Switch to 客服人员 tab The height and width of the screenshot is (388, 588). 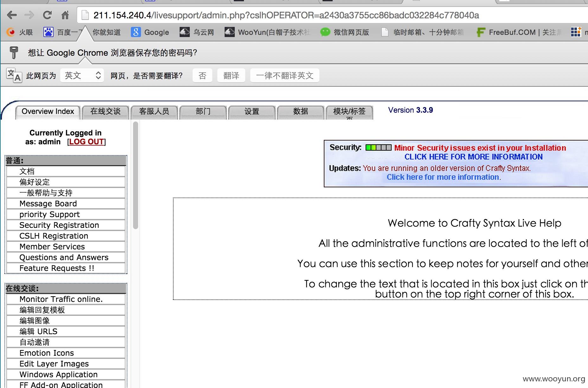[154, 112]
